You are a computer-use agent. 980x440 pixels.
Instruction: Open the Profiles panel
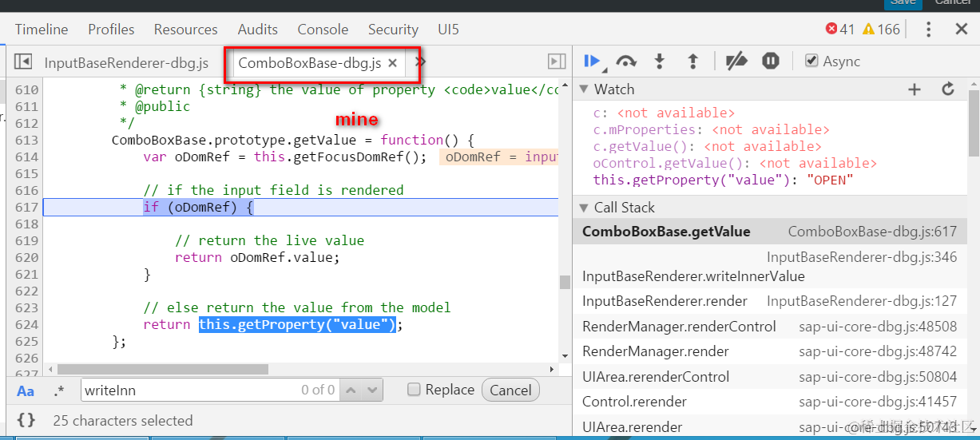tap(111, 30)
